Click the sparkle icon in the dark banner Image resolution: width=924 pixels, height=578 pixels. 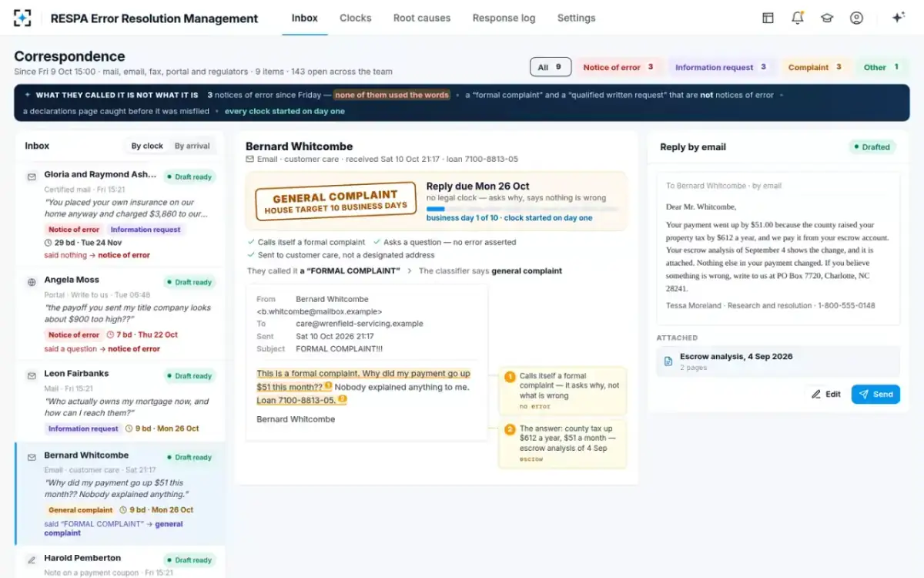[x=28, y=95]
